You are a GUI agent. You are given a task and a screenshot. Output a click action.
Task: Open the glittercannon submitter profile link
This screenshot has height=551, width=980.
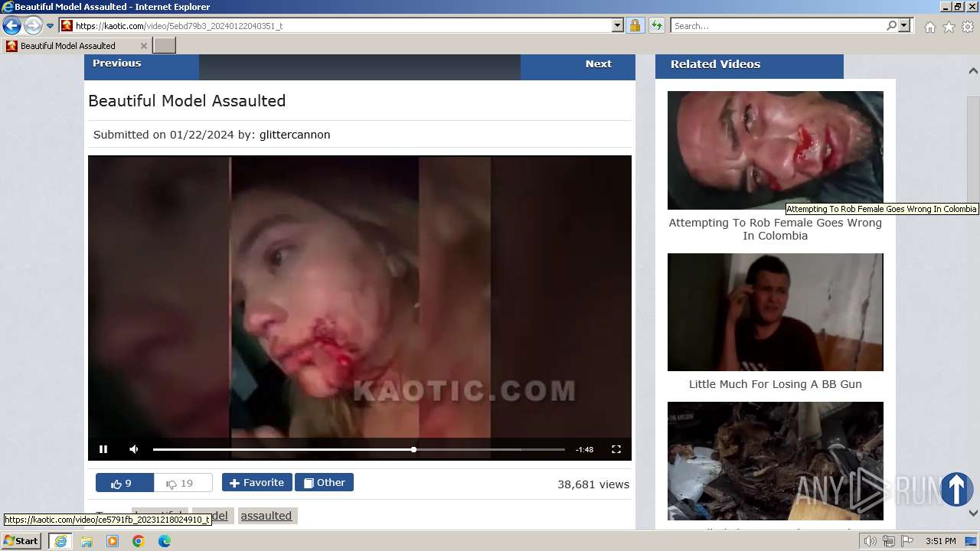pyautogui.click(x=295, y=135)
